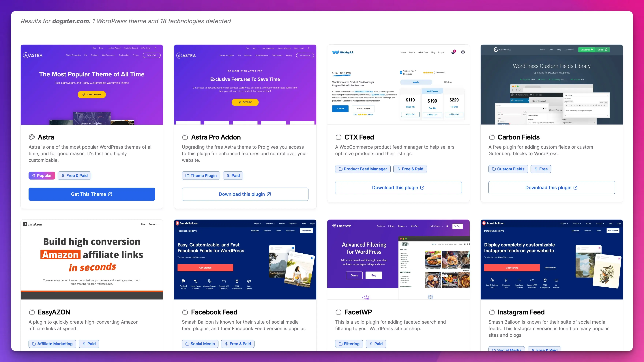The height and width of the screenshot is (362, 644).
Task: Open CTX Feed Download plugin page
Action: tap(398, 187)
